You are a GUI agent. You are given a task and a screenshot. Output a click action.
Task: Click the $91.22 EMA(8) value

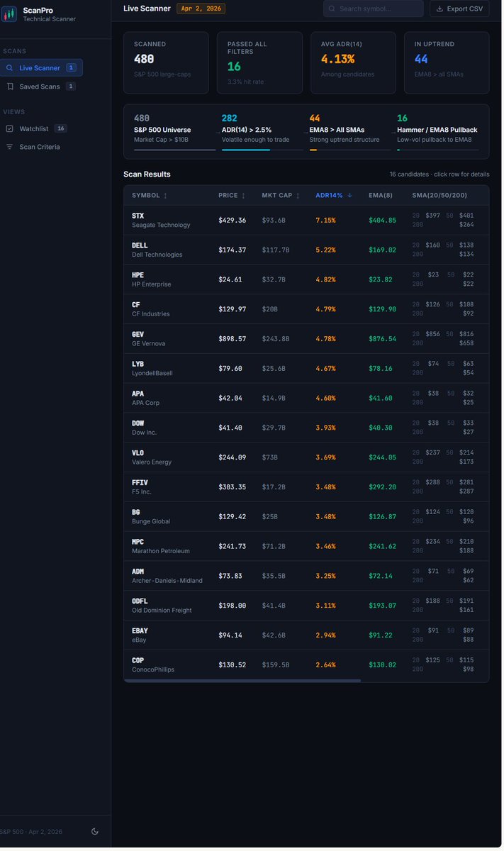pyautogui.click(x=381, y=635)
